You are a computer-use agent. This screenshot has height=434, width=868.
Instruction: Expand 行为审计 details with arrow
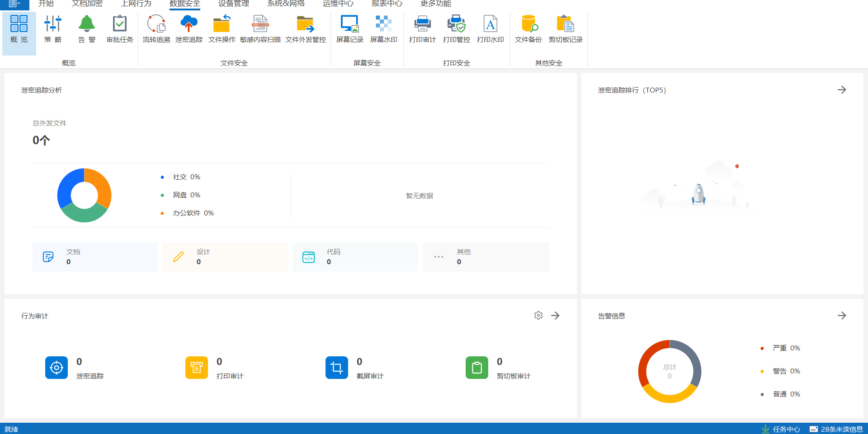click(x=555, y=316)
